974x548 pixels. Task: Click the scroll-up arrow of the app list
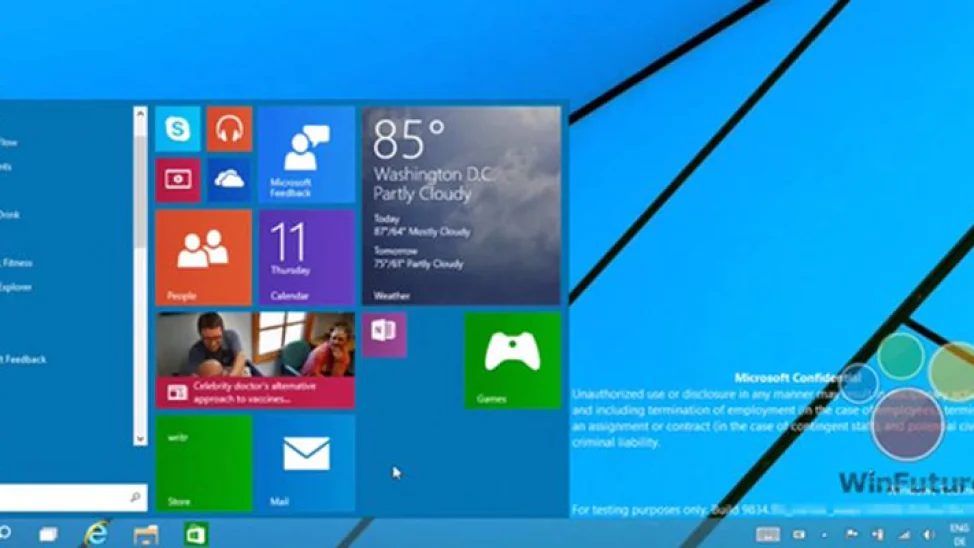click(x=140, y=114)
